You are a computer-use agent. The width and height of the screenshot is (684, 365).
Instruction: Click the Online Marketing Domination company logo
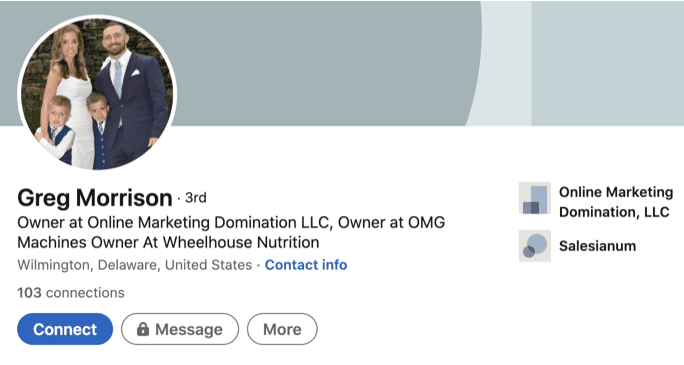tap(535, 198)
